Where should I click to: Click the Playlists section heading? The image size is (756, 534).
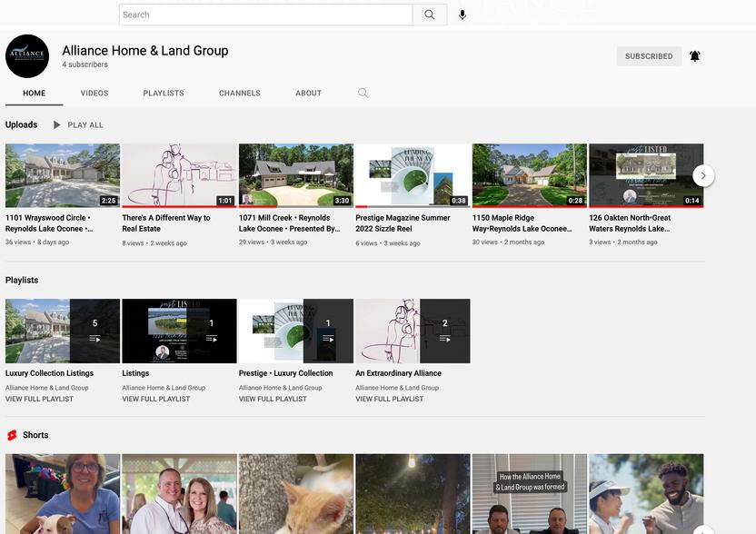pyautogui.click(x=22, y=280)
